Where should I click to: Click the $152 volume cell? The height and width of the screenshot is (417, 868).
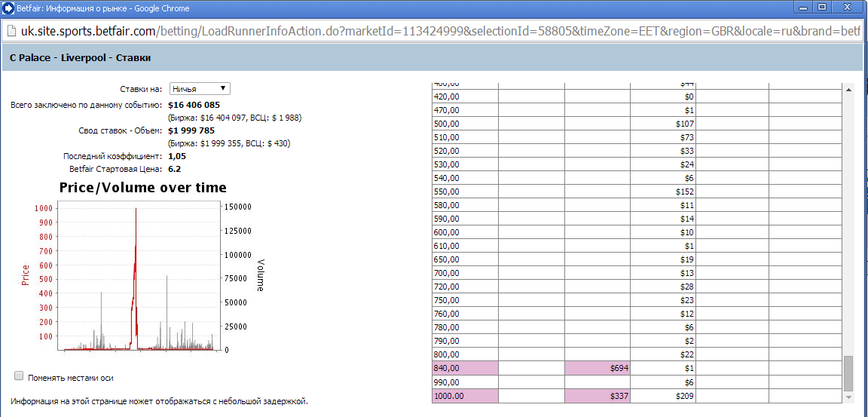pos(663,191)
